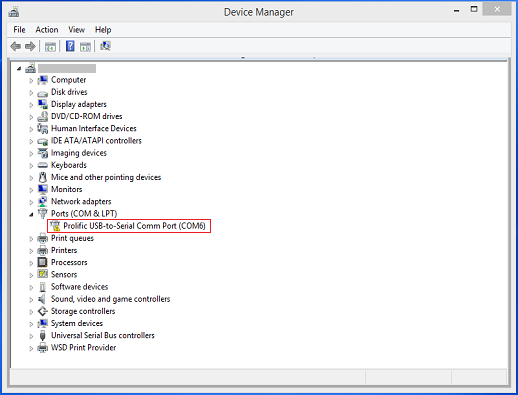
Task: Click the Disk drives category icon
Action: pyautogui.click(x=42, y=93)
